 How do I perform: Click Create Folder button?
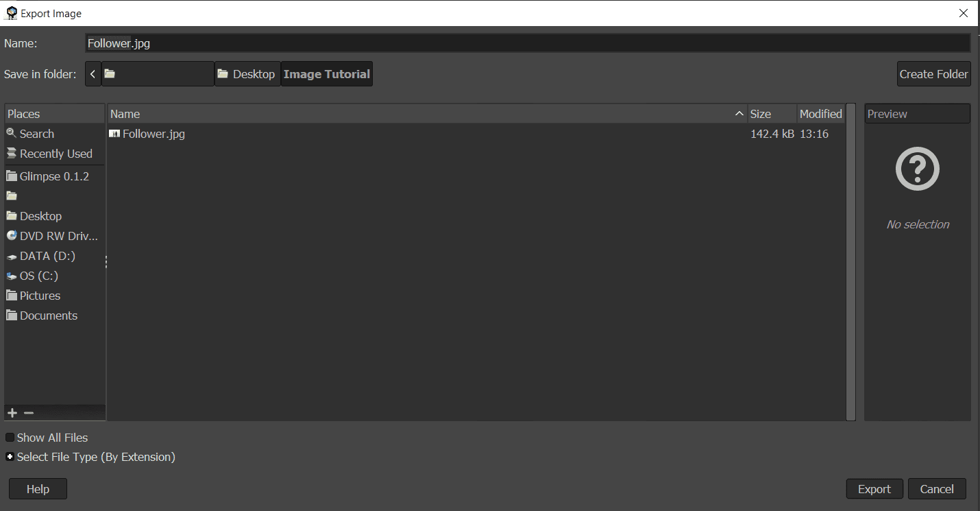pyautogui.click(x=933, y=74)
